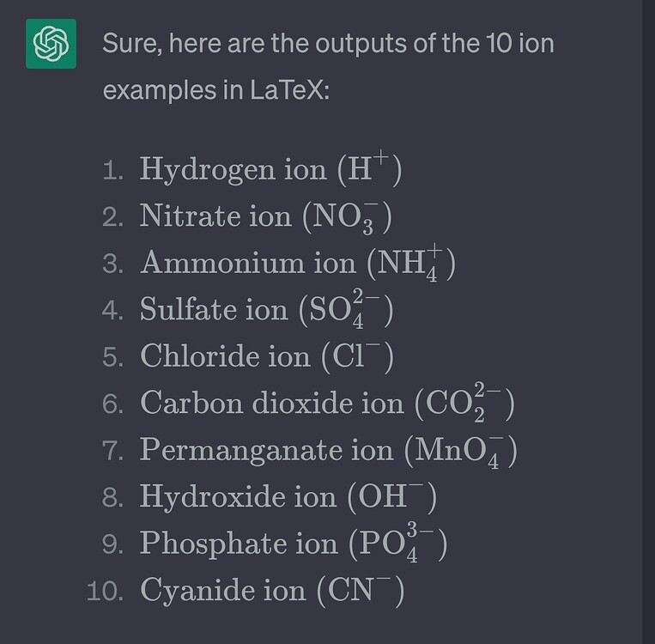655x644 pixels.
Task: Select the Carbon dioxide ion text
Action: (x=272, y=403)
